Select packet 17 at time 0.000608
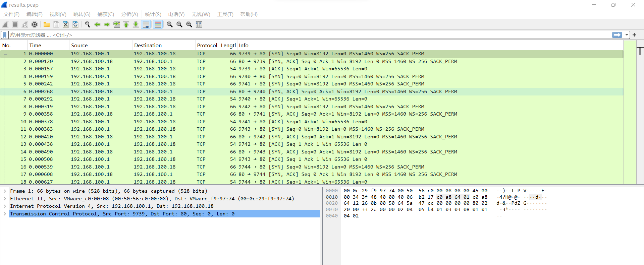Image resolution: width=644 pixels, height=265 pixels. click(312, 174)
